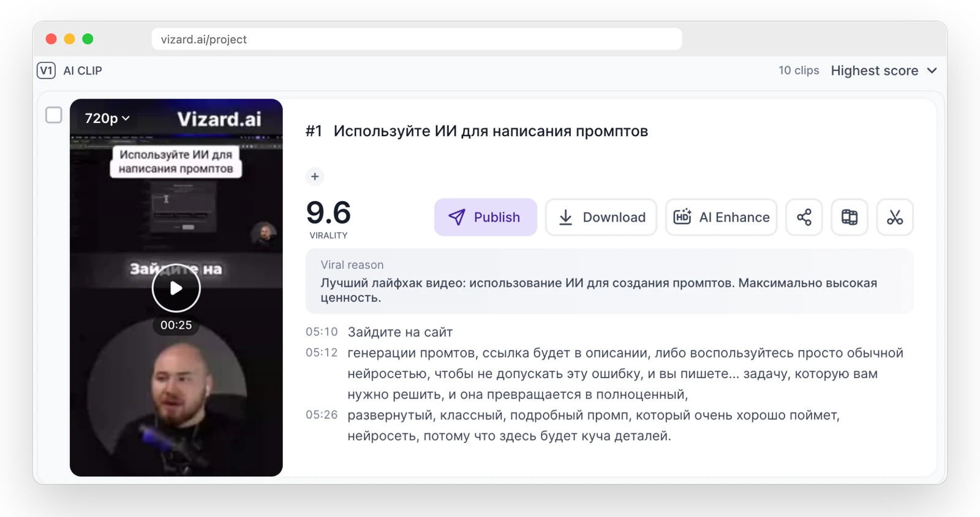The width and height of the screenshot is (980, 517).
Task: Click the '10 clips' count label
Action: click(799, 70)
